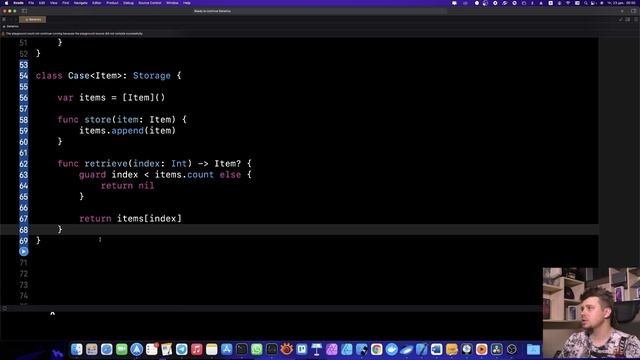This screenshot has width=640, height=360.
Task: Open the Edit menu
Action: [42, 3]
